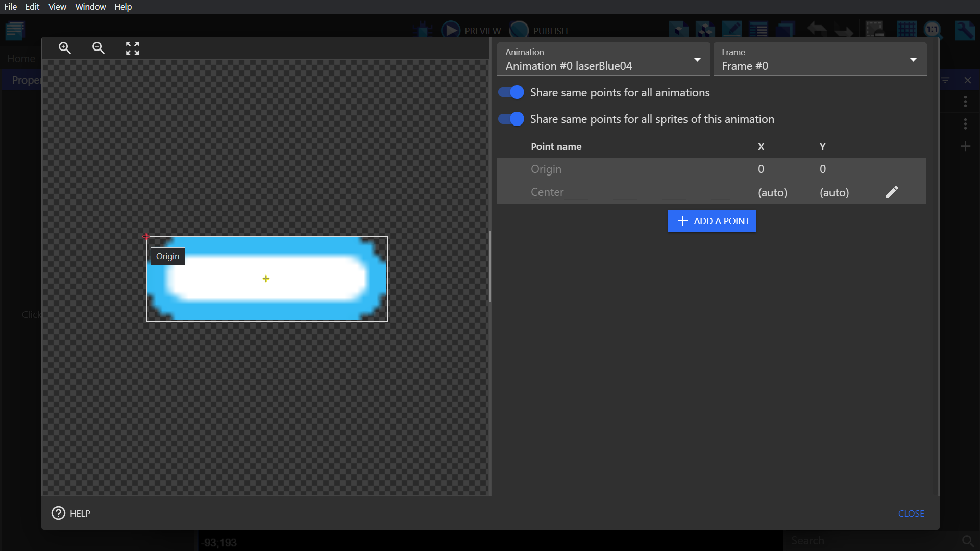This screenshot has width=980, height=551.
Task: Select the Origin point row
Action: 546,169
